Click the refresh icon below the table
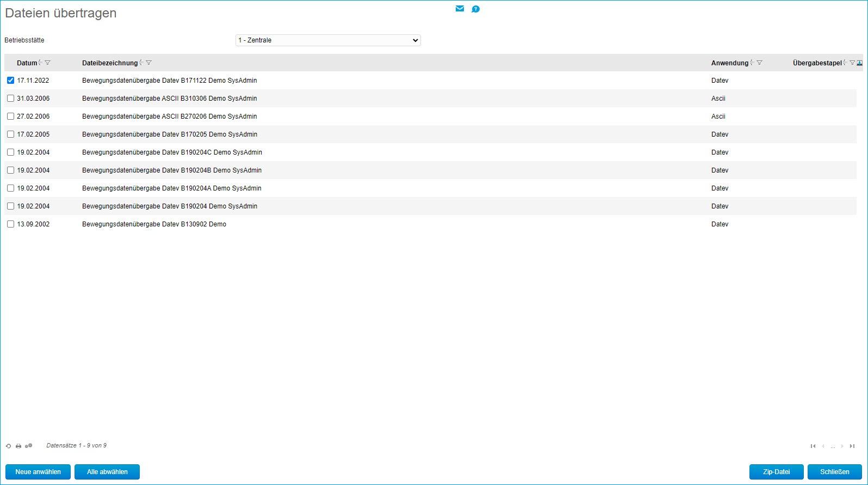The image size is (868, 485). tap(9, 446)
